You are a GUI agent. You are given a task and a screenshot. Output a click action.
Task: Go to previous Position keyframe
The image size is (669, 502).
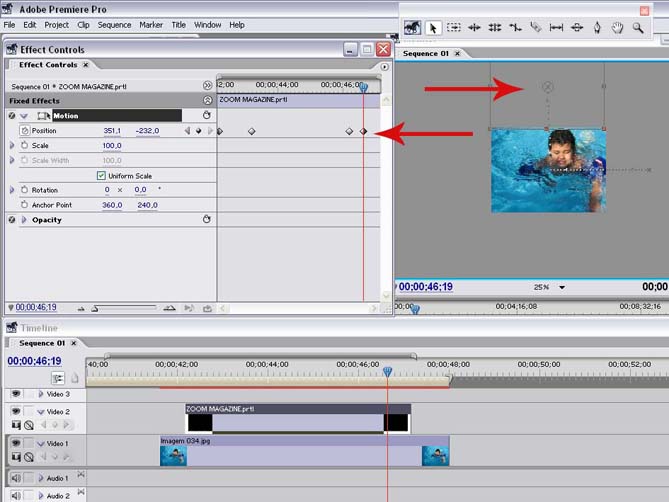pyautogui.click(x=186, y=131)
